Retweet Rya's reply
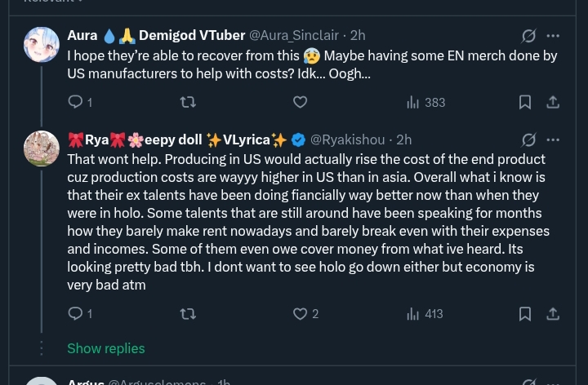 pyautogui.click(x=187, y=314)
